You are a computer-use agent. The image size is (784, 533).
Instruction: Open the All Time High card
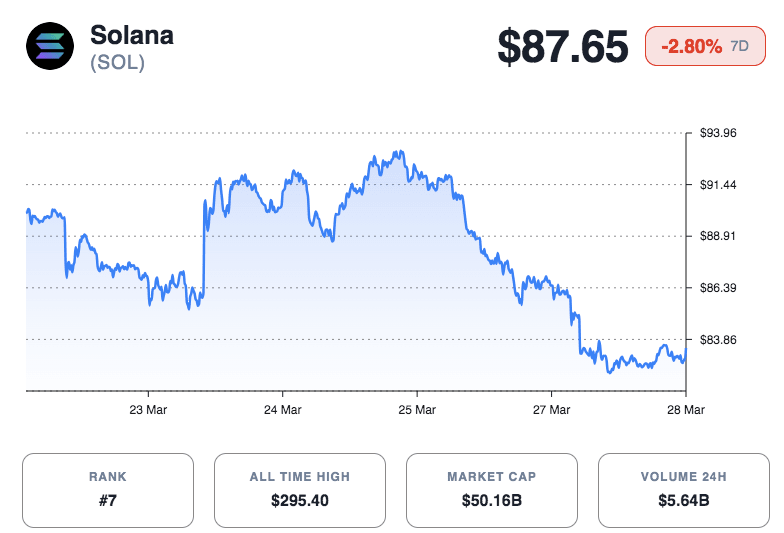(x=300, y=490)
